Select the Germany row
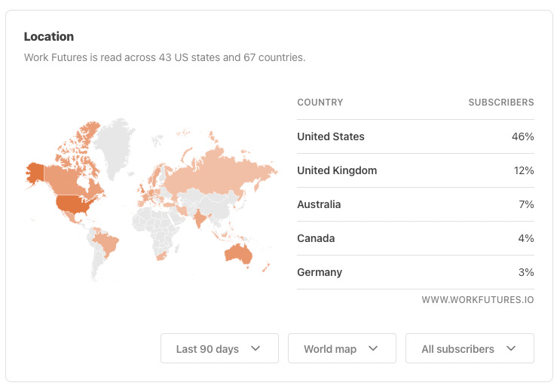This screenshot has width=560, height=392. pyautogui.click(x=415, y=272)
